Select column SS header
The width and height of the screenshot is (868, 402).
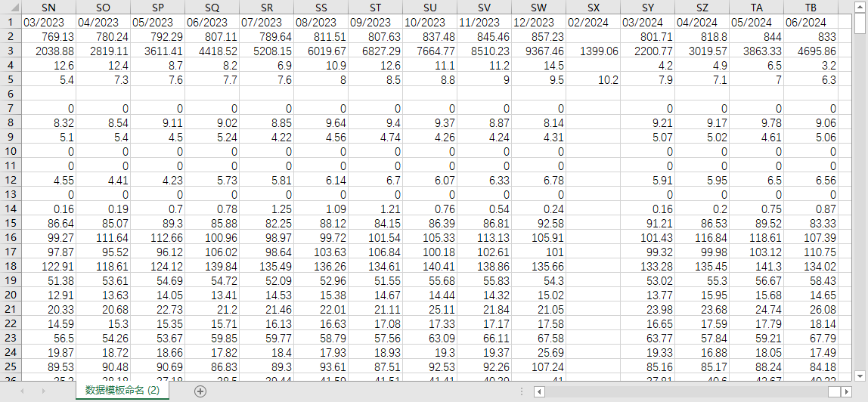point(321,8)
